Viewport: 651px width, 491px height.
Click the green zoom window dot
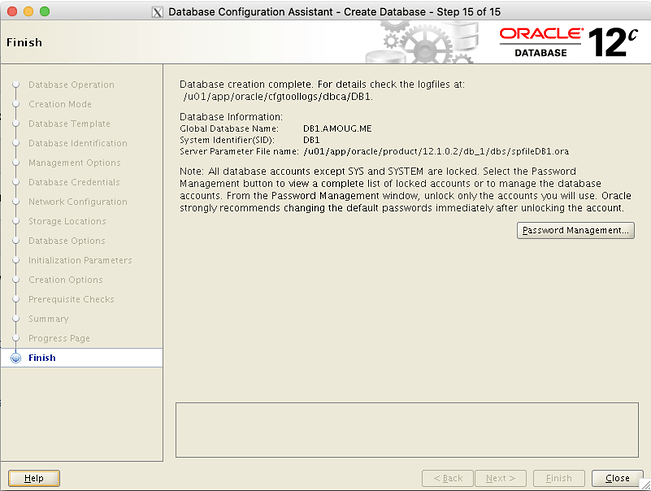pos(45,11)
